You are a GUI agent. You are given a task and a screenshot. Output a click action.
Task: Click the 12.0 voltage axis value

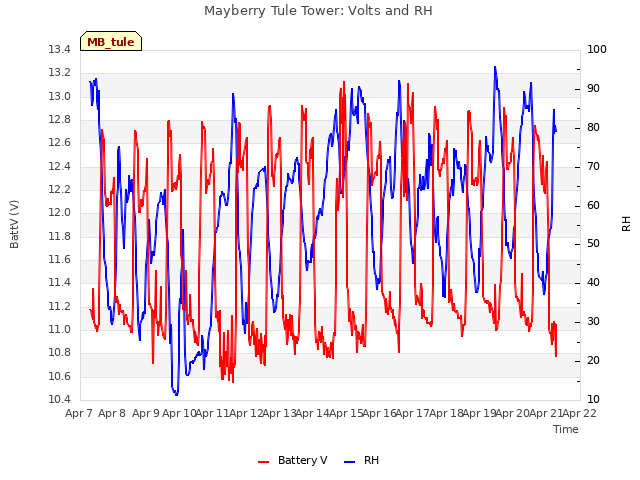(x=60, y=213)
